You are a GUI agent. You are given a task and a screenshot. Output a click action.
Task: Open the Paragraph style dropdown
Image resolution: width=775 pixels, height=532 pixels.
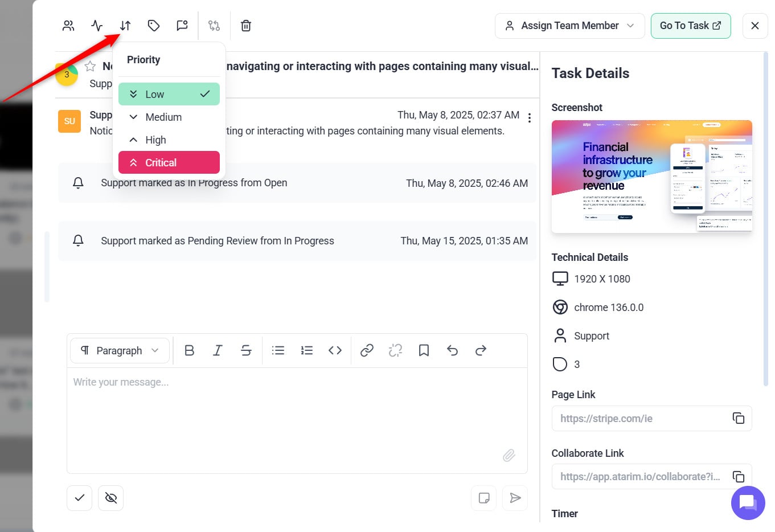tap(120, 350)
